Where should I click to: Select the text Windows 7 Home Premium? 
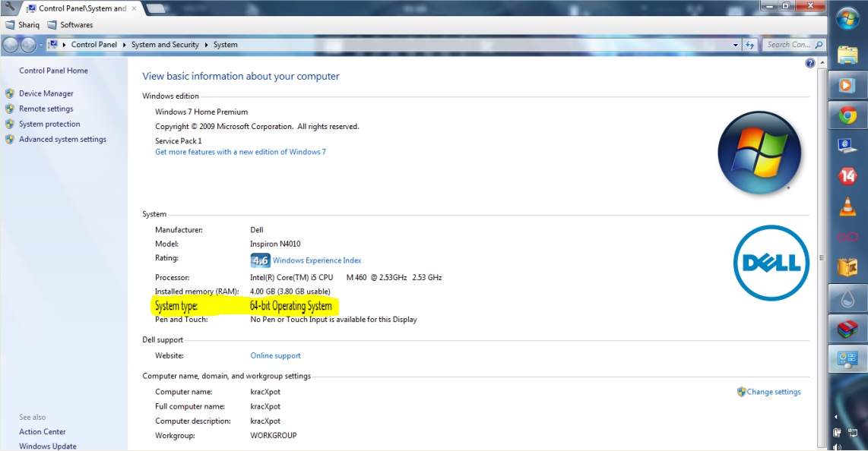(x=201, y=112)
